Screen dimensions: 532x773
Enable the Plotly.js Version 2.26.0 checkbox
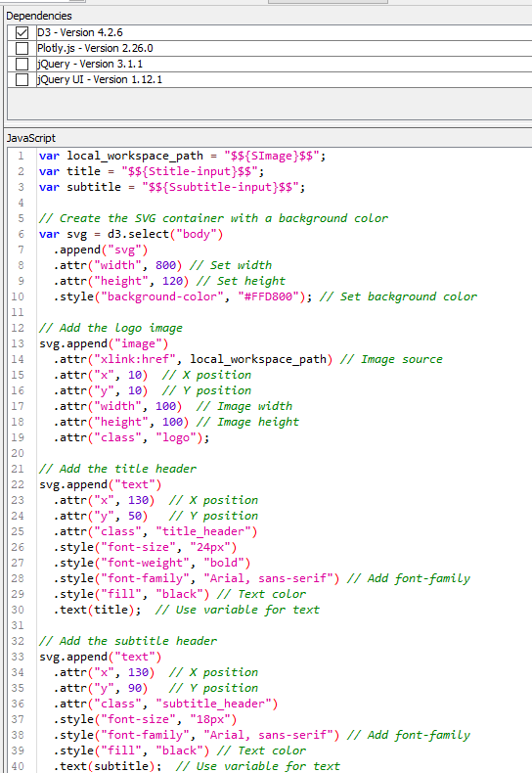coord(22,48)
